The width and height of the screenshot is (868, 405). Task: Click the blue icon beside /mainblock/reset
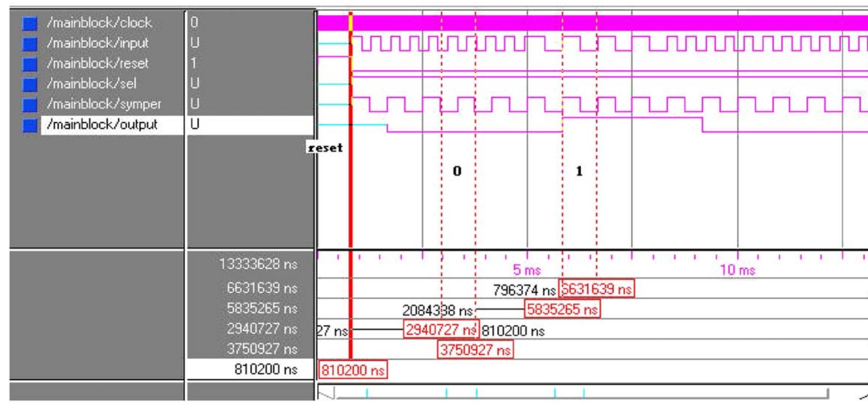point(30,64)
